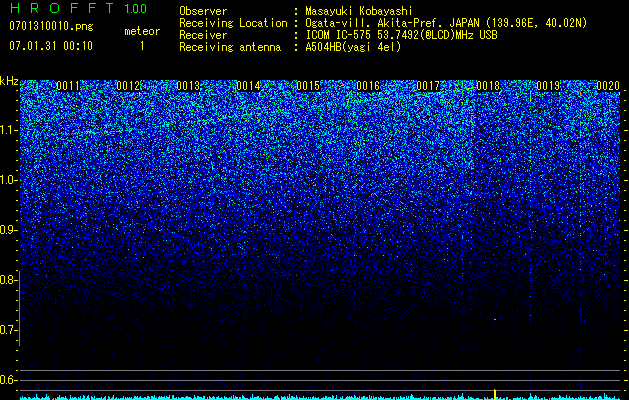The image size is (629, 400).
Task: Click the 1.1 kHz axis label
Action: [7, 130]
